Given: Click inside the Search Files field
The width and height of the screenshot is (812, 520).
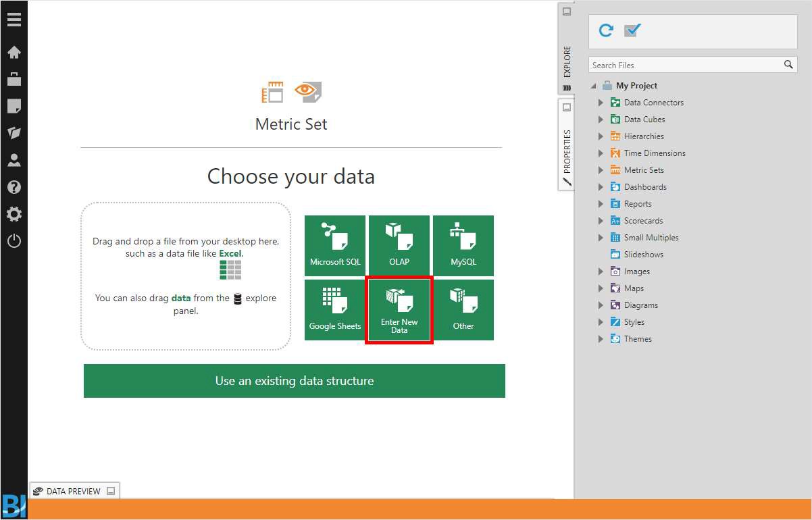Looking at the screenshot, I should (682, 65).
